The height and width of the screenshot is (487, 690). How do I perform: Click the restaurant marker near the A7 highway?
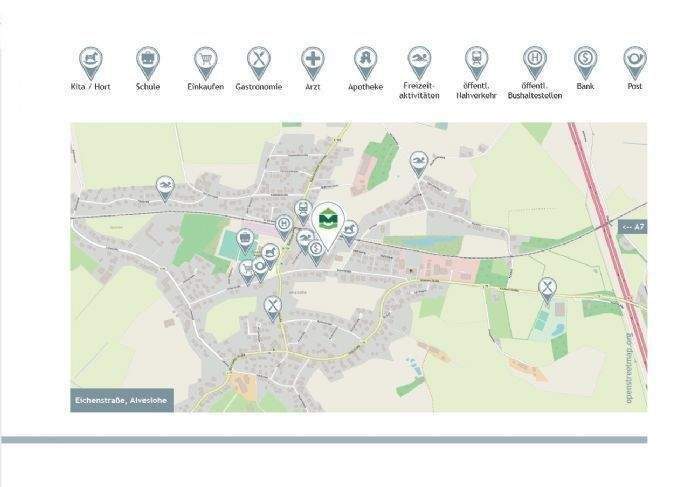[547, 289]
